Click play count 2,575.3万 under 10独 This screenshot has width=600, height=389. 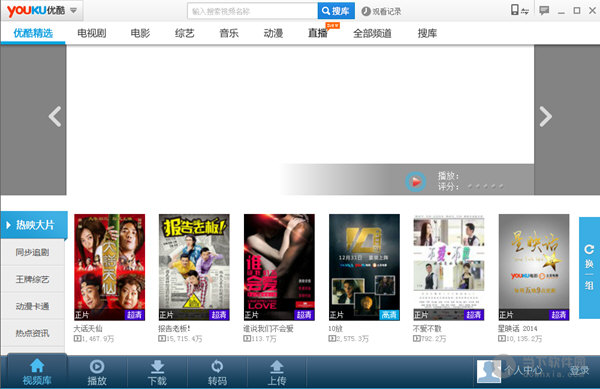point(349,339)
